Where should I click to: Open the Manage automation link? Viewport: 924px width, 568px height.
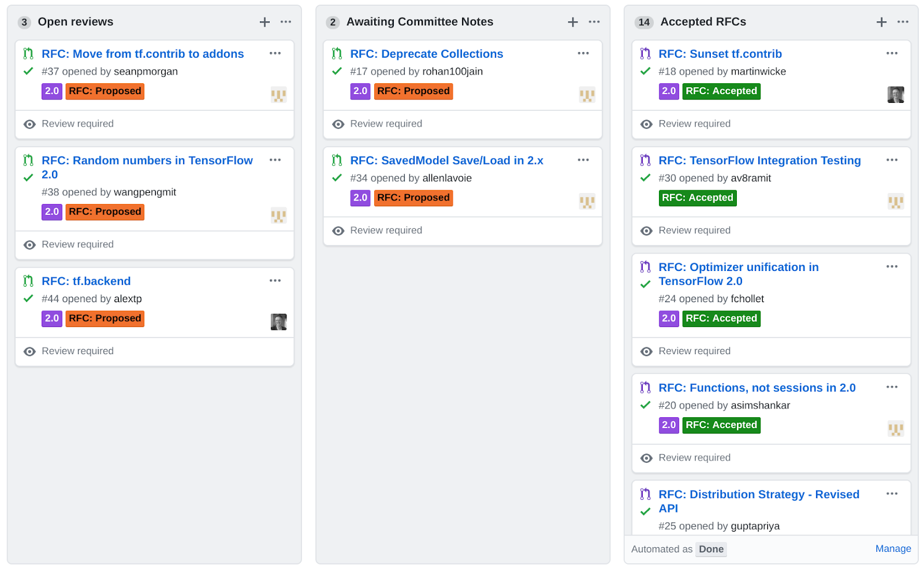pyautogui.click(x=893, y=548)
